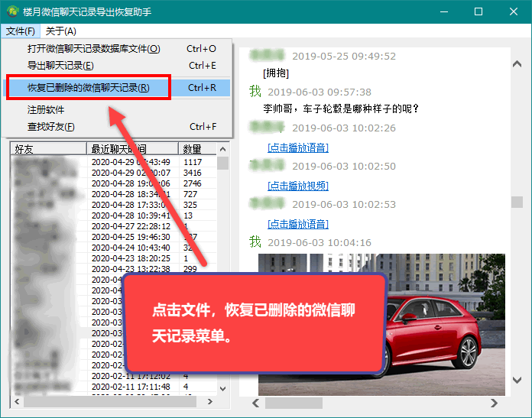The width and height of the screenshot is (532, 418).
Task: Click the chat panel vertical scrollbar thumb
Action: coord(516,203)
